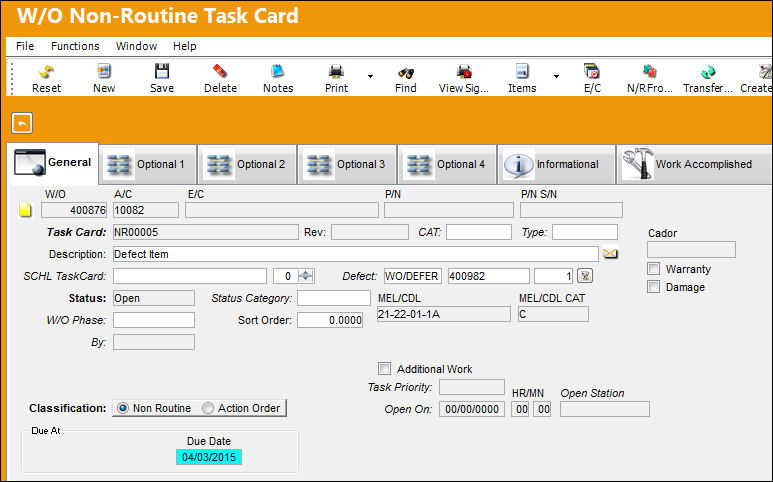The width and height of the screenshot is (773, 482).
Task: Click the Create toolbar icon
Action: tap(764, 72)
